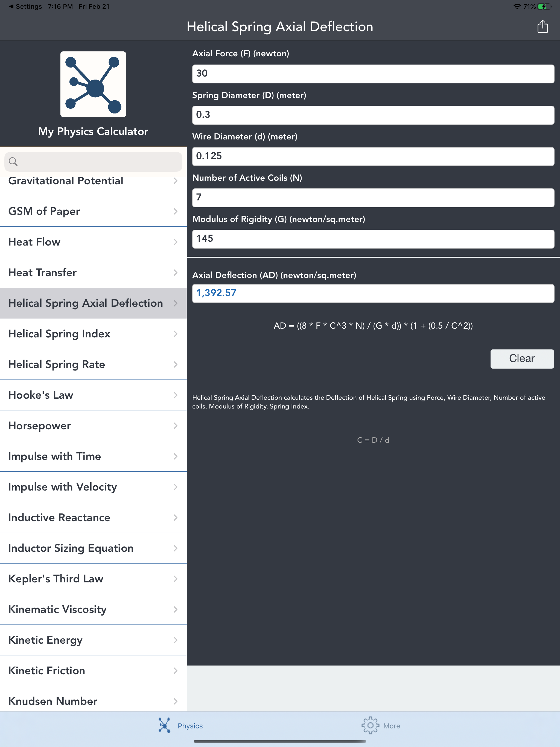Viewport: 560px width, 747px height.
Task: Open Knudsen Number calculator
Action: [93, 699]
